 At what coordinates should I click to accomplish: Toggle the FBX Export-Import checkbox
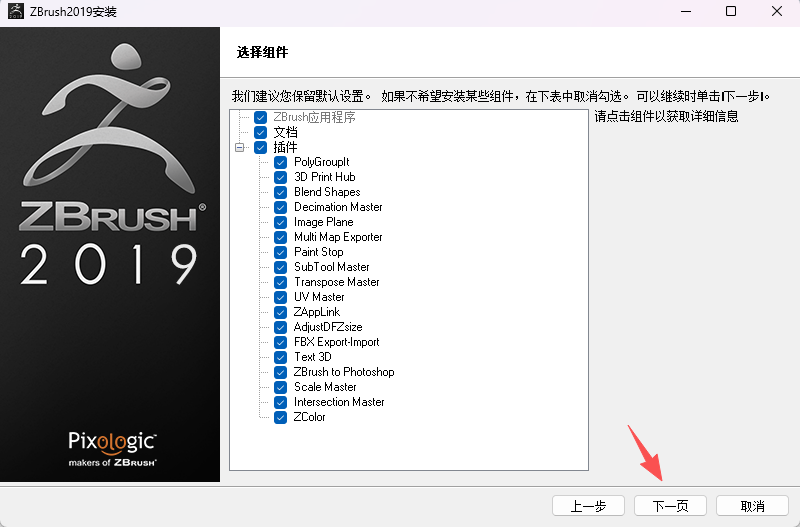(281, 342)
